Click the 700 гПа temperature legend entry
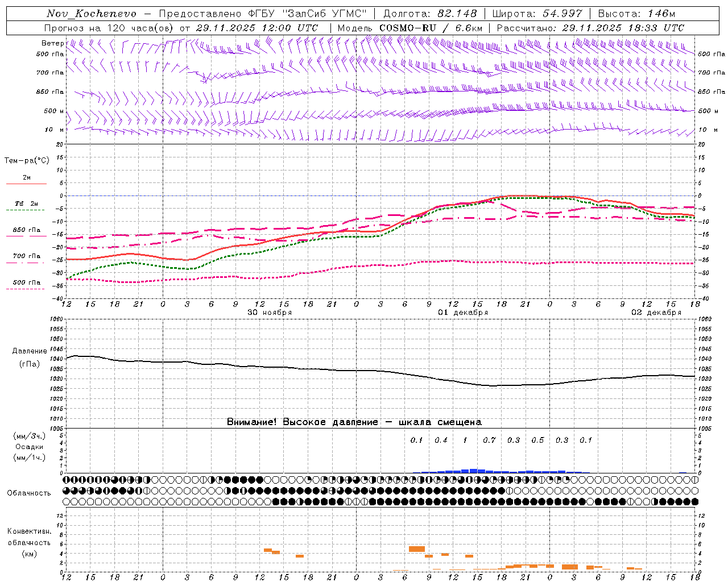The height and width of the screenshot is (582, 728). click(x=26, y=256)
